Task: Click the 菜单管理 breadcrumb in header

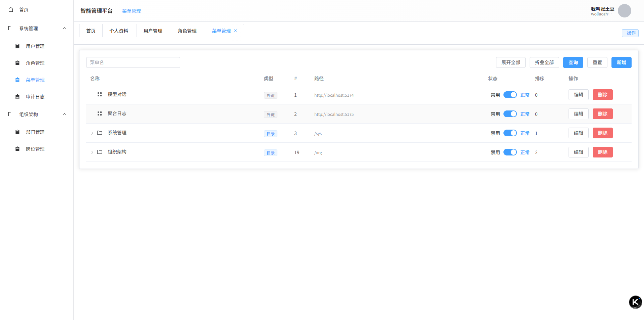Action: tap(131, 11)
